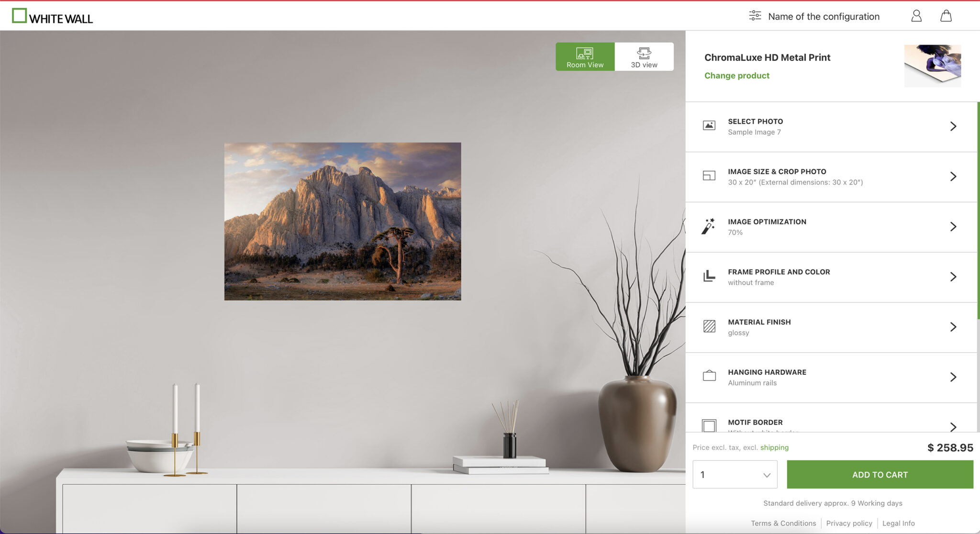
Task: Switch to Room View
Action: tap(585, 57)
